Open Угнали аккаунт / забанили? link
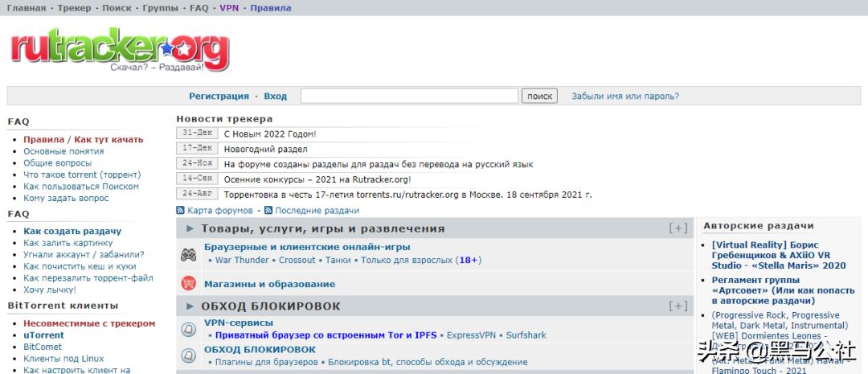The width and height of the screenshot is (868, 374). tap(84, 254)
